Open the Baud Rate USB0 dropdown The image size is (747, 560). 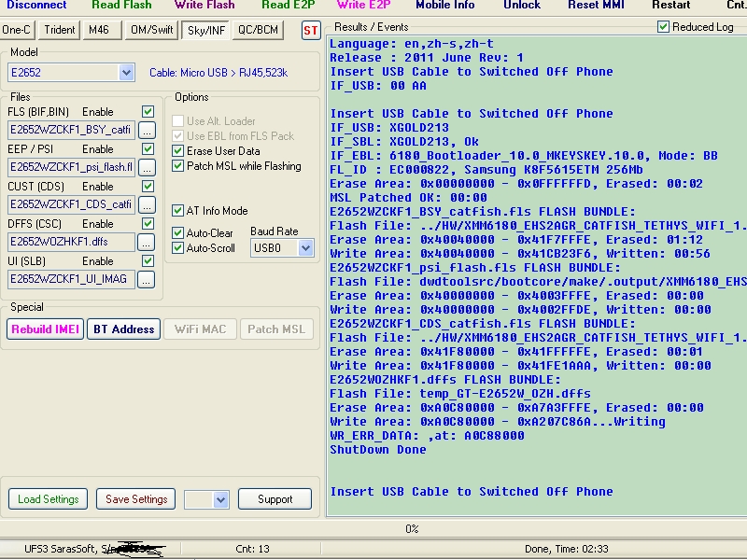305,248
